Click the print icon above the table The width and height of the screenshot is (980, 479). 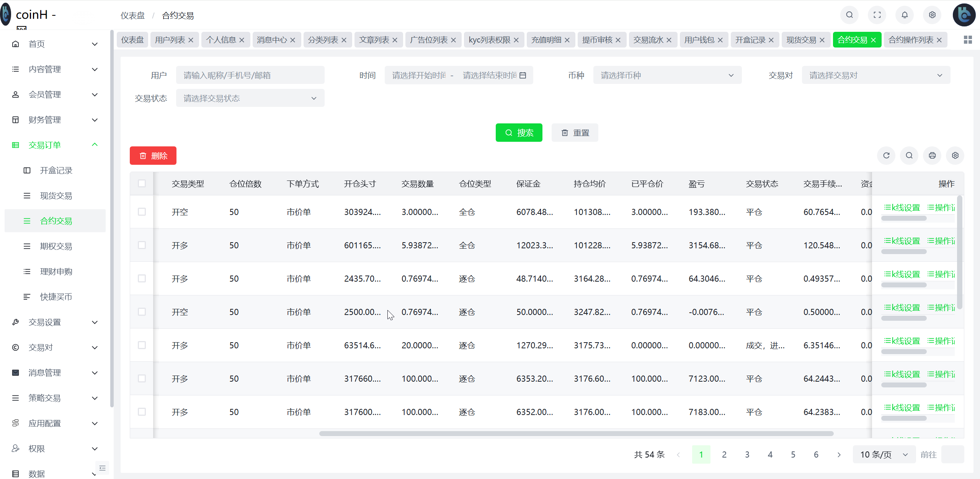tap(932, 156)
